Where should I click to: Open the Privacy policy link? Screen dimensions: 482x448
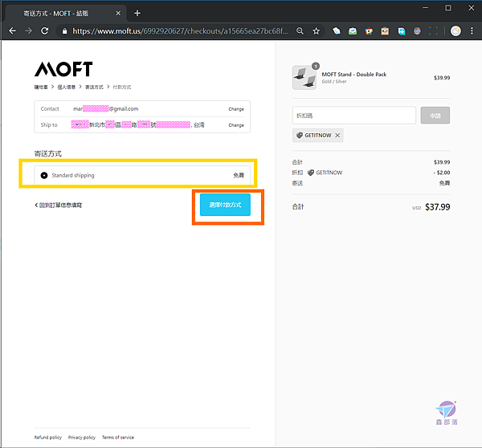(x=82, y=438)
